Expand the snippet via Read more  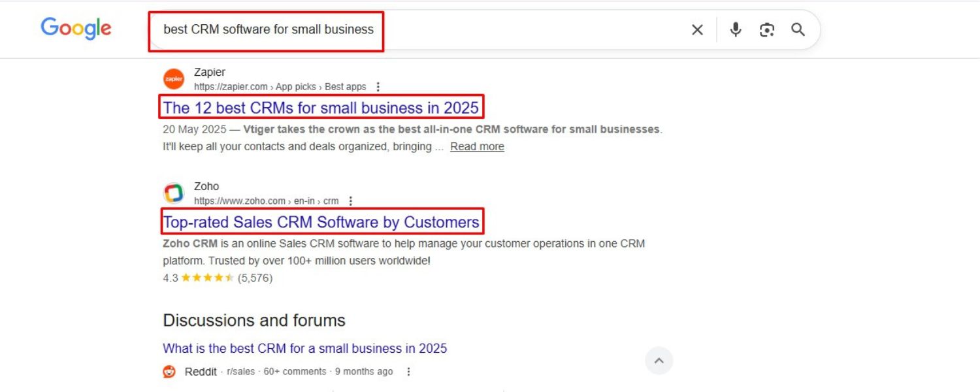(x=477, y=146)
